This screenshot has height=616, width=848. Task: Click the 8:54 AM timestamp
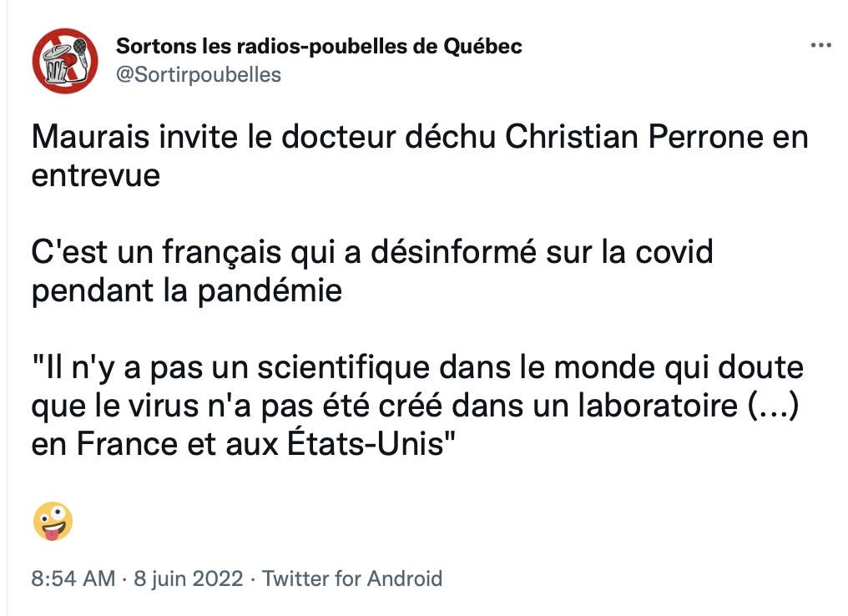(x=73, y=578)
